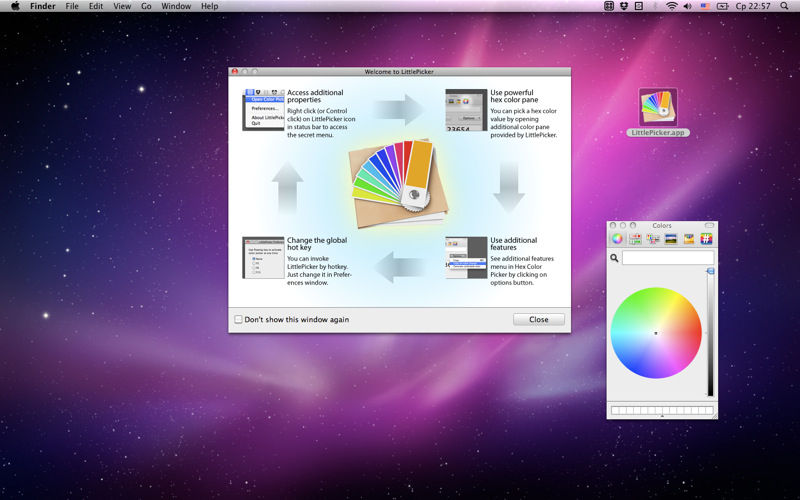Image resolution: width=800 pixels, height=500 pixels.
Task: Click the volume icon in menu bar
Action: click(x=688, y=6)
